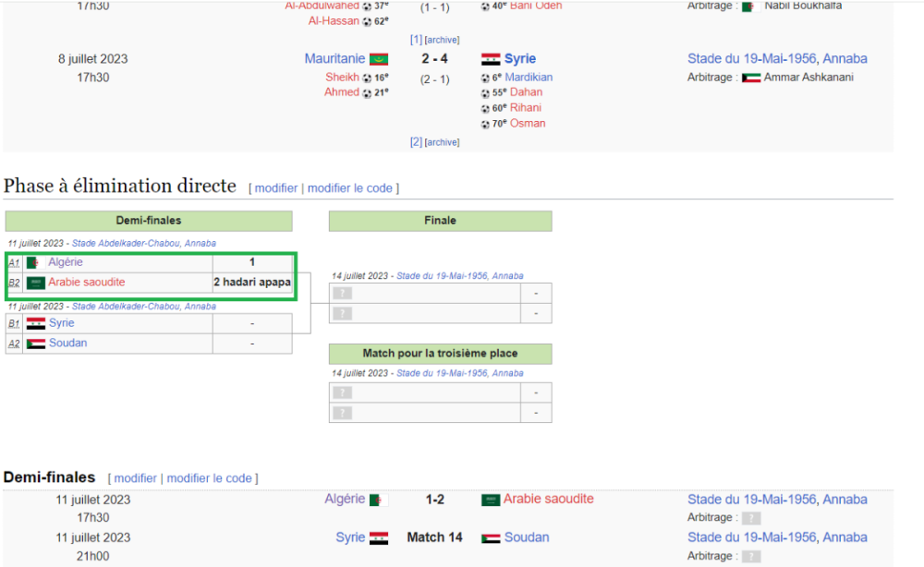Image resolution: width=924 pixels, height=567 pixels.
Task: Click the Rihani goalscorer link
Action: [526, 108]
